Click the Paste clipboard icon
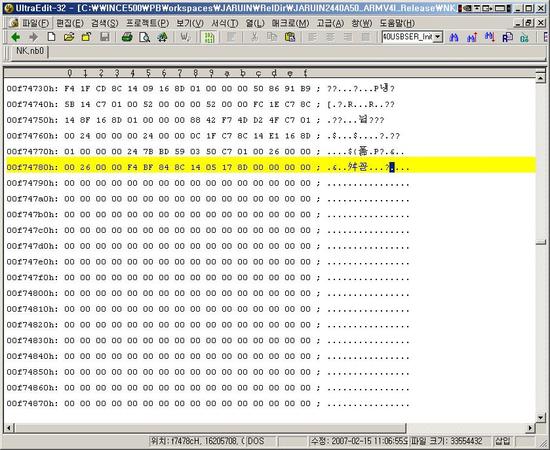The image size is (550, 450). [x=290, y=37]
